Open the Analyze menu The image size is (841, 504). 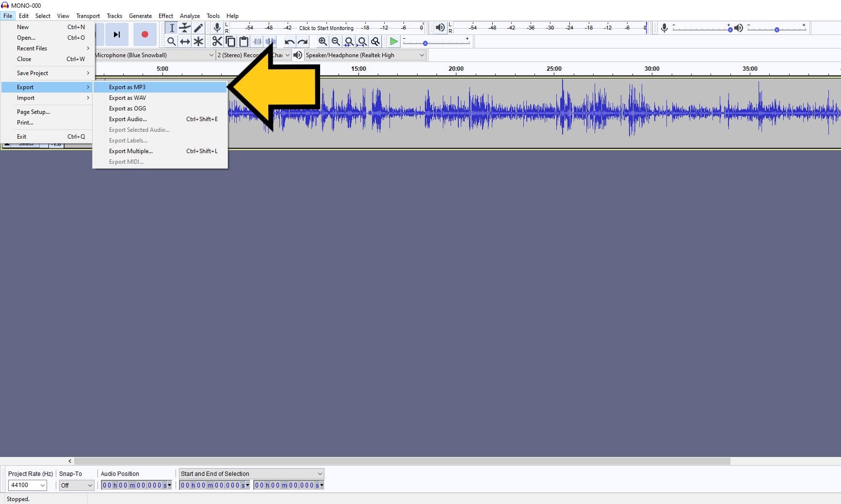pos(190,16)
